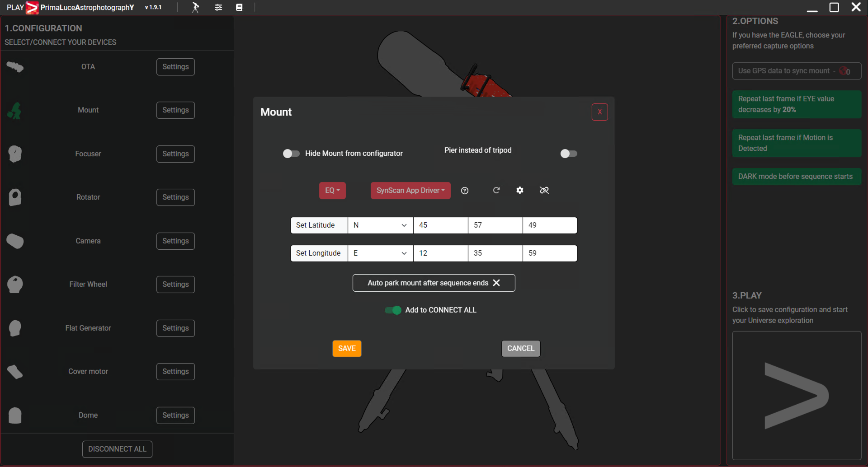The image size is (868, 467).
Task: Click DISCONNECT ALL button
Action: pos(117,449)
